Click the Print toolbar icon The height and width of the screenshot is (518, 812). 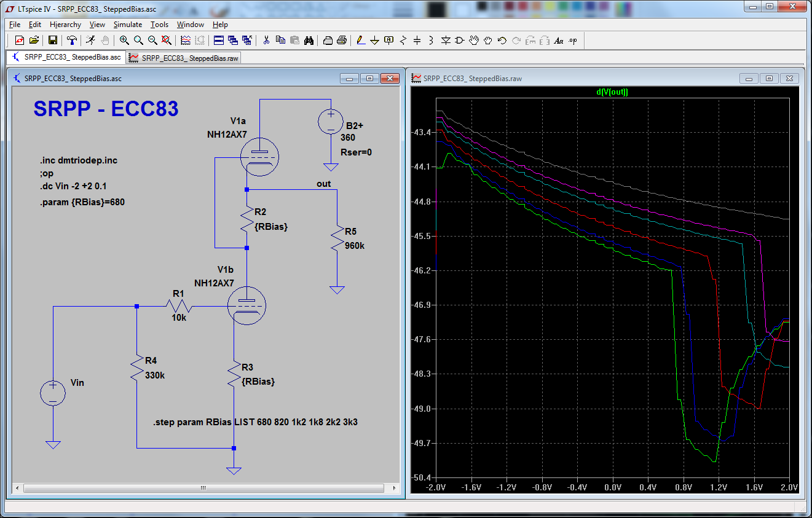(342, 41)
